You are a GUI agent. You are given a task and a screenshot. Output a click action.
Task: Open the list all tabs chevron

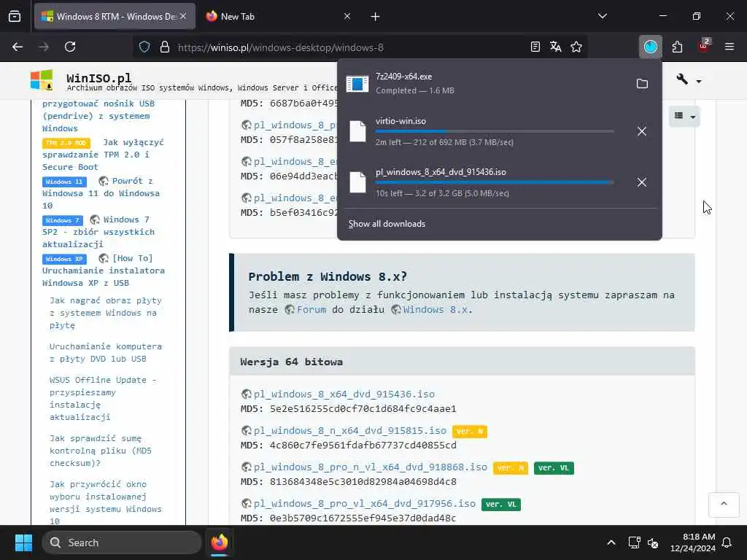pyautogui.click(x=603, y=16)
